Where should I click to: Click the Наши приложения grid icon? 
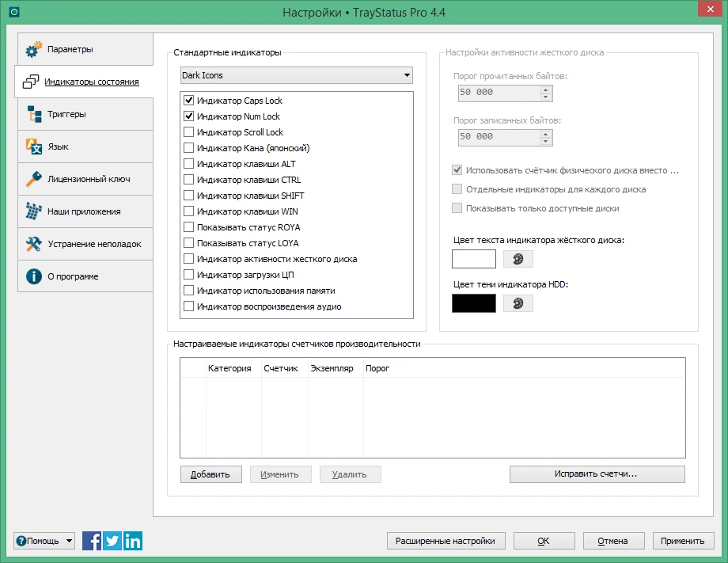[33, 211]
